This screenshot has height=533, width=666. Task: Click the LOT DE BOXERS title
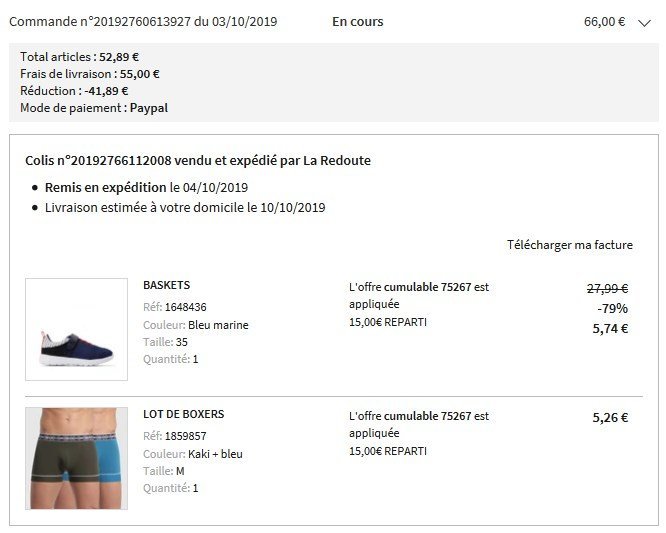coord(183,414)
